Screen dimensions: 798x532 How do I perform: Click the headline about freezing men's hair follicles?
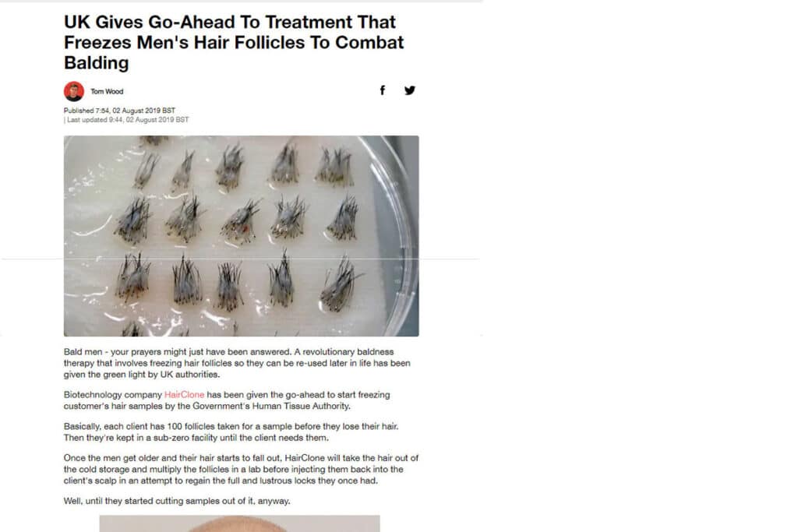pos(234,42)
